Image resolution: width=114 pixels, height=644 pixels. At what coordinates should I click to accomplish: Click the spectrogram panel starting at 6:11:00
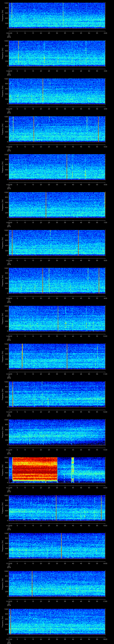click(x=57, y=394)
